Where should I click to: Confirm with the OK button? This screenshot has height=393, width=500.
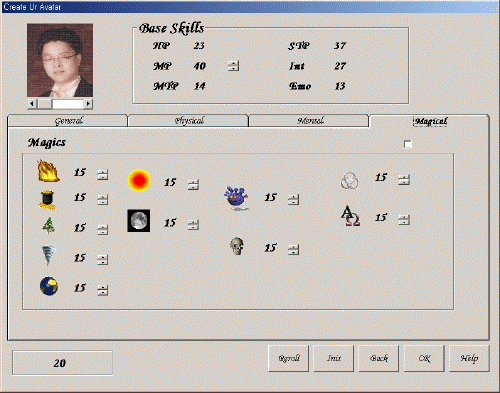pyautogui.click(x=424, y=358)
